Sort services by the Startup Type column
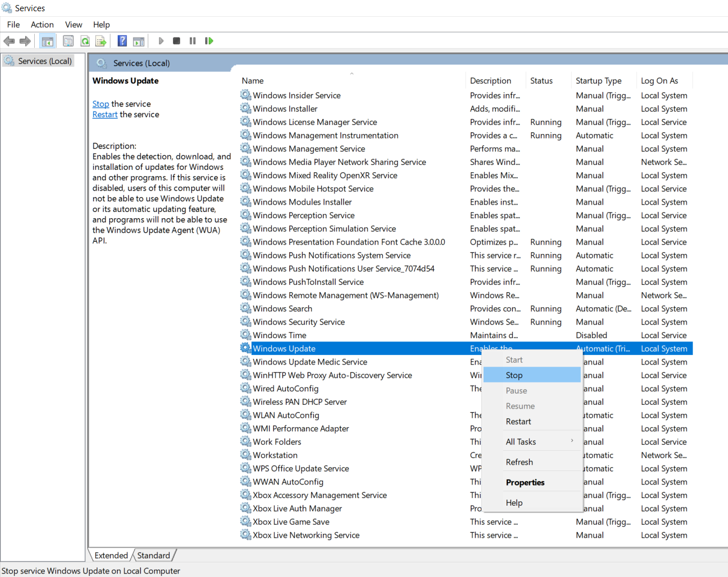The width and height of the screenshot is (728, 577). 598,81
